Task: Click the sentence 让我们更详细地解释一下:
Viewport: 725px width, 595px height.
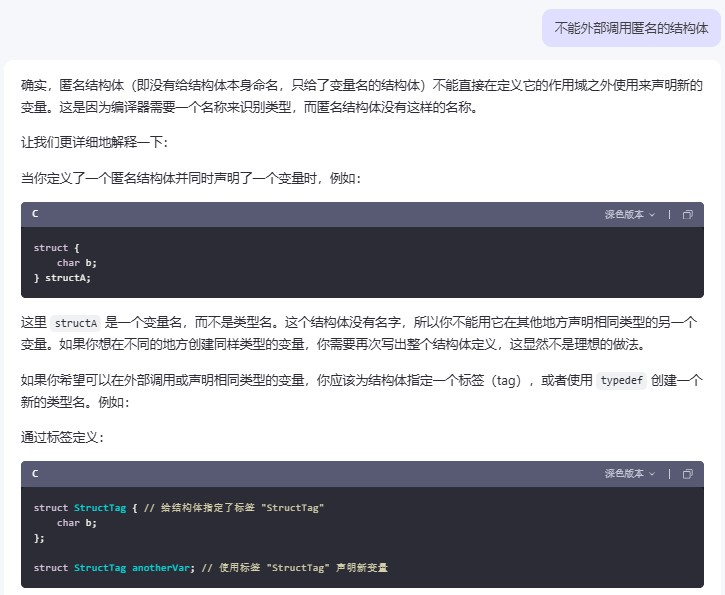Action: click(x=94, y=142)
